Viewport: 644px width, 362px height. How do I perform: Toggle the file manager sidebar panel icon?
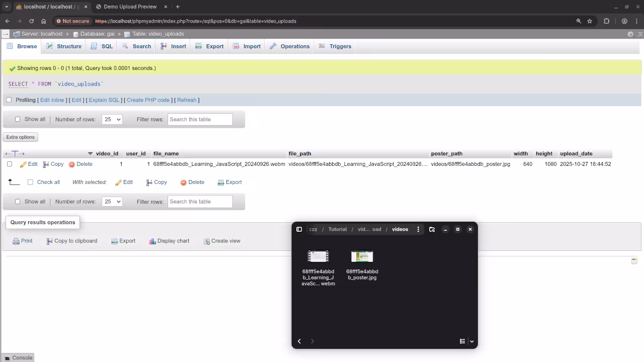click(299, 229)
